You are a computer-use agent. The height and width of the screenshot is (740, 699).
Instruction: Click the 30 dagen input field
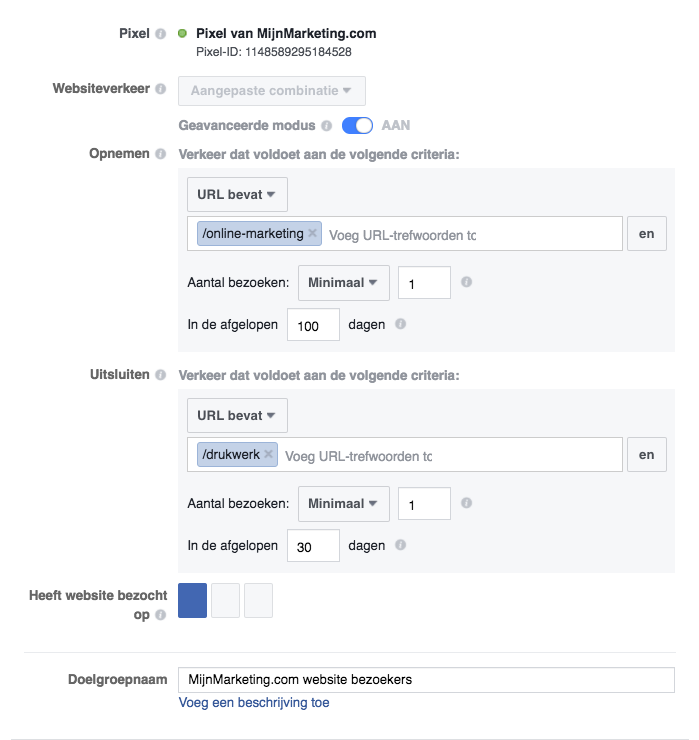[313, 546]
